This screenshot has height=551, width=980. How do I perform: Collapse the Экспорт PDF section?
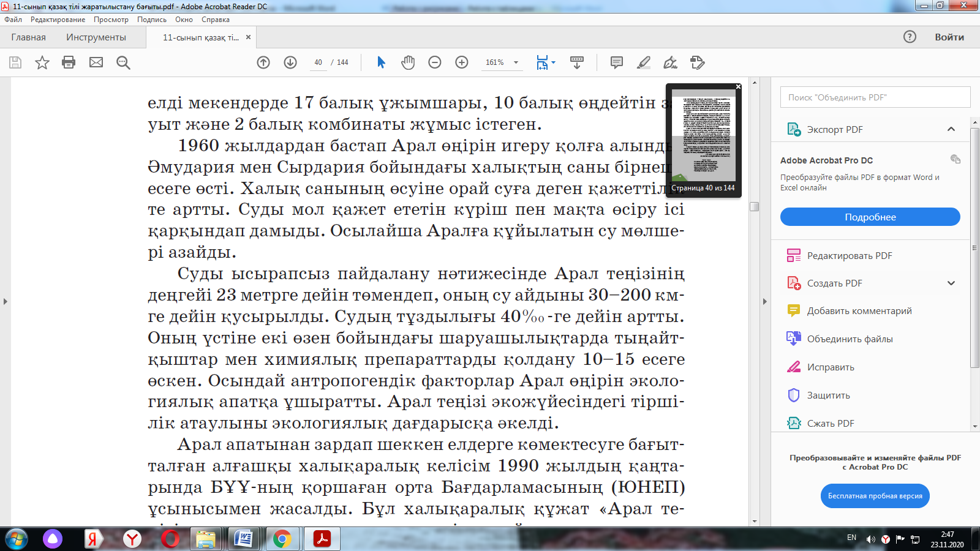[951, 129]
